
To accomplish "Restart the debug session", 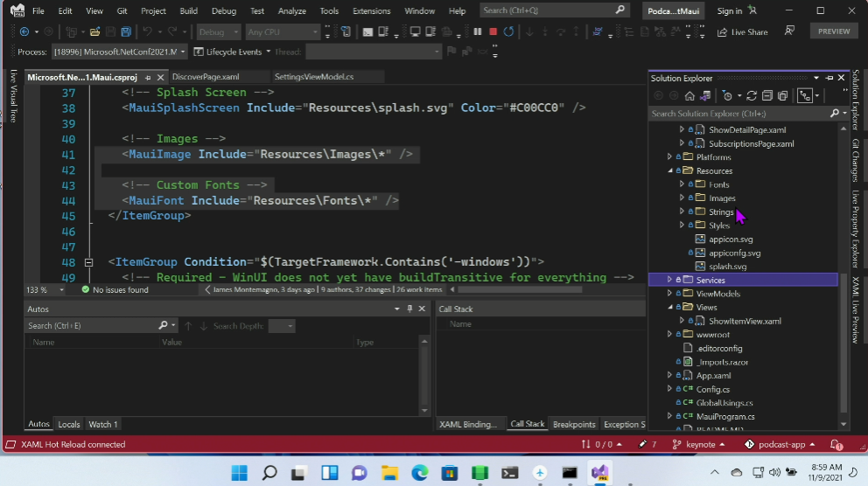I will click(x=508, y=32).
